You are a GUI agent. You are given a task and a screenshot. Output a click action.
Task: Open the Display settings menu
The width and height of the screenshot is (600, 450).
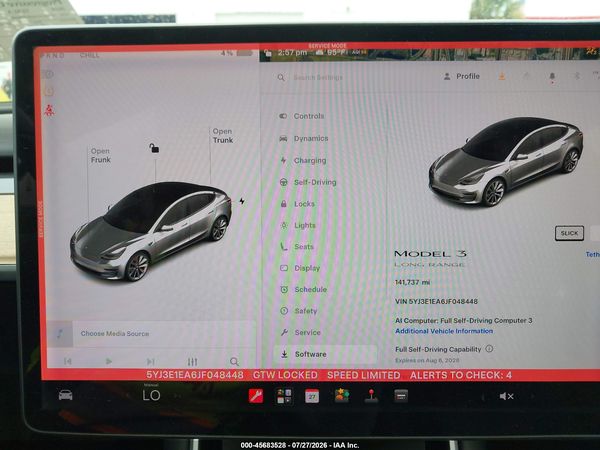[300, 268]
